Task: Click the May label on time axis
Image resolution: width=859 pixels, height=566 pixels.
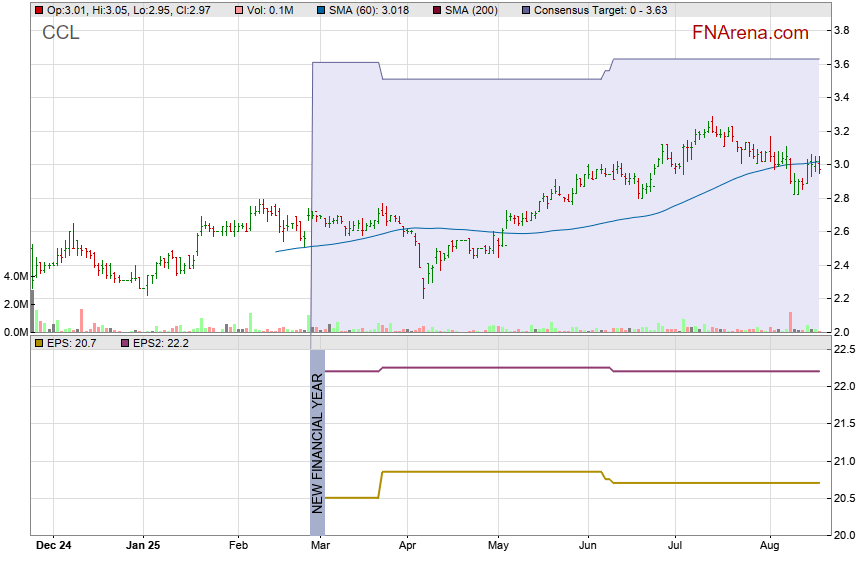Action: tap(499, 547)
